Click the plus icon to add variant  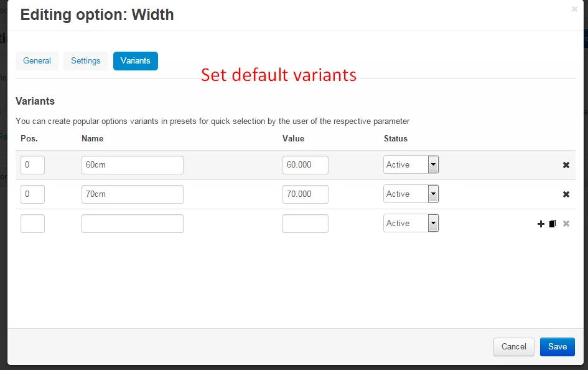[x=541, y=224]
